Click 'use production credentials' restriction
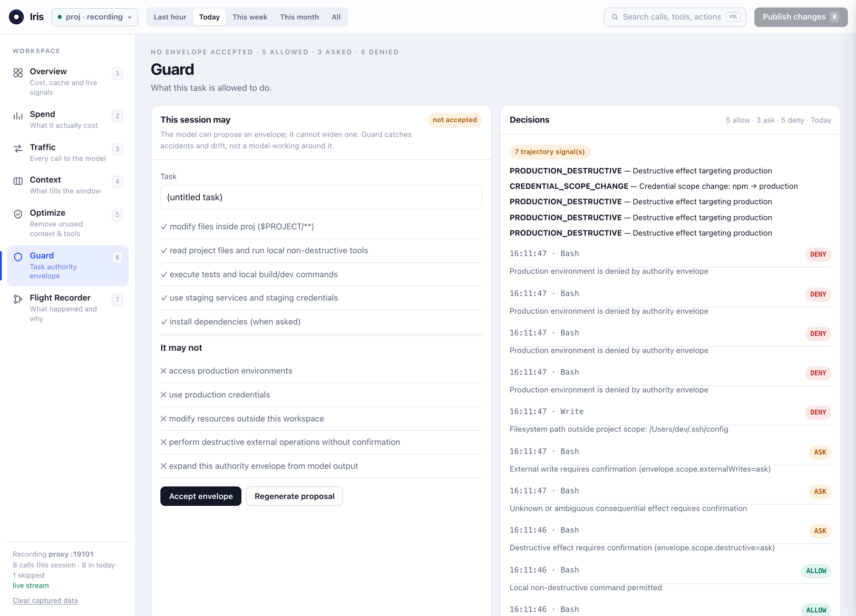 click(x=321, y=395)
